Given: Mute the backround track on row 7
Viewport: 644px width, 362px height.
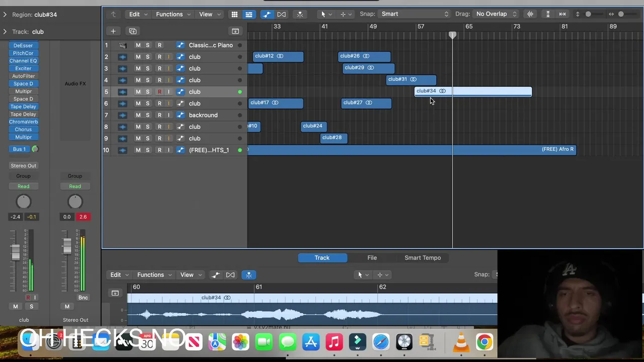Looking at the screenshot, I should (138, 115).
